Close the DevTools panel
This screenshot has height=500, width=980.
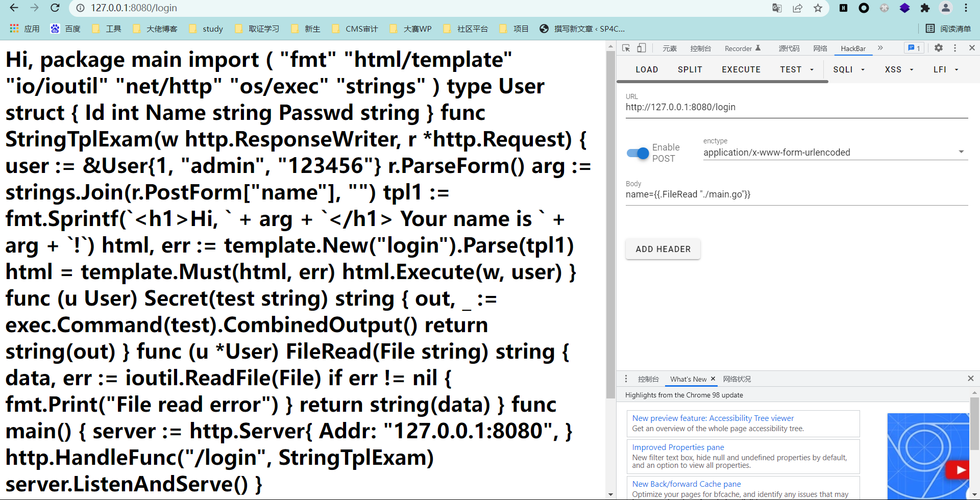point(972,48)
